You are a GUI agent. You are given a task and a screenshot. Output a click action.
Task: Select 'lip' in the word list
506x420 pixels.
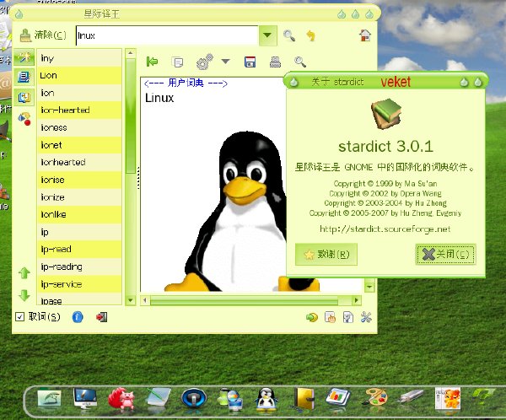point(79,232)
